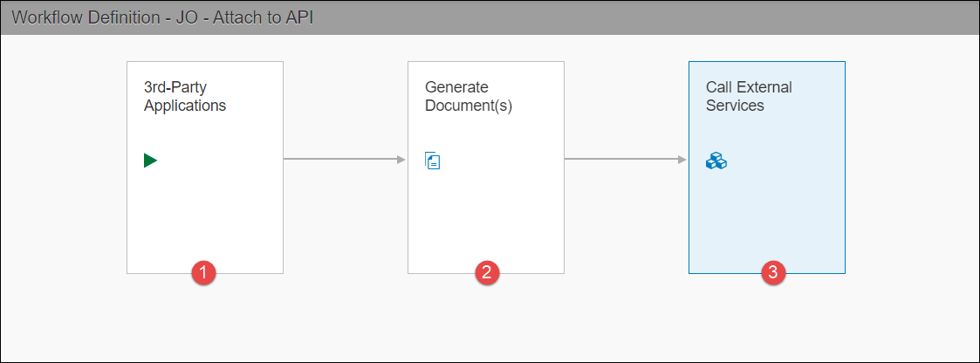Click the red number 1 badge

click(x=203, y=273)
